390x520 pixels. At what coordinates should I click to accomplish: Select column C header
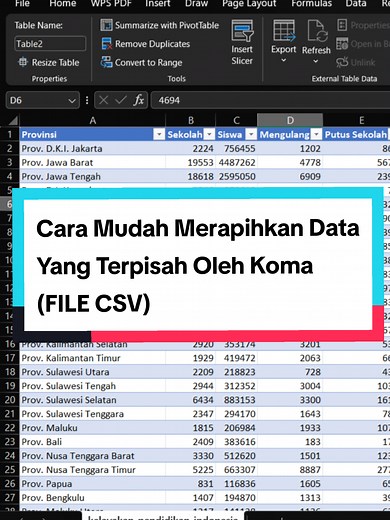(236, 120)
